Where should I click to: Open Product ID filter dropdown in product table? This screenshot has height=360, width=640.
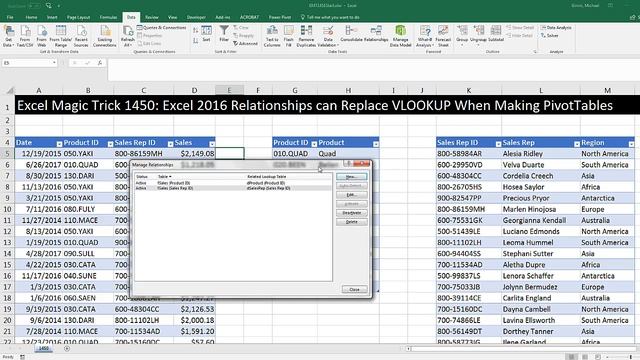pyautogui.click(x=314, y=144)
